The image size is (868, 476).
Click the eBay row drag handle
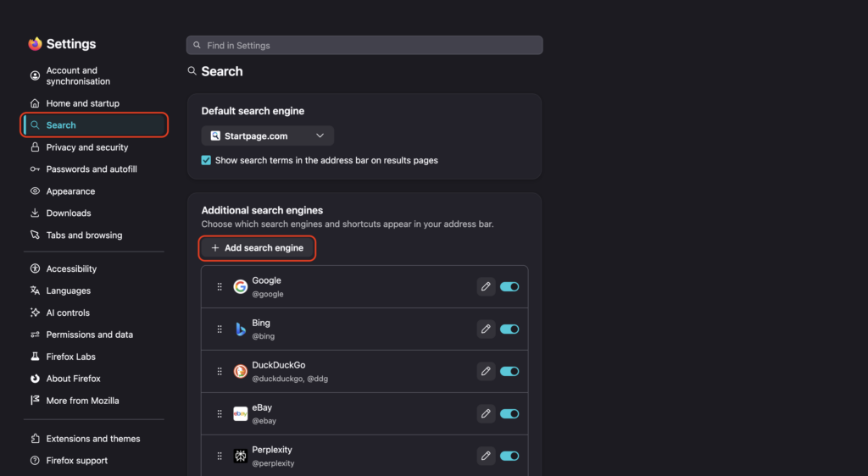tap(220, 413)
